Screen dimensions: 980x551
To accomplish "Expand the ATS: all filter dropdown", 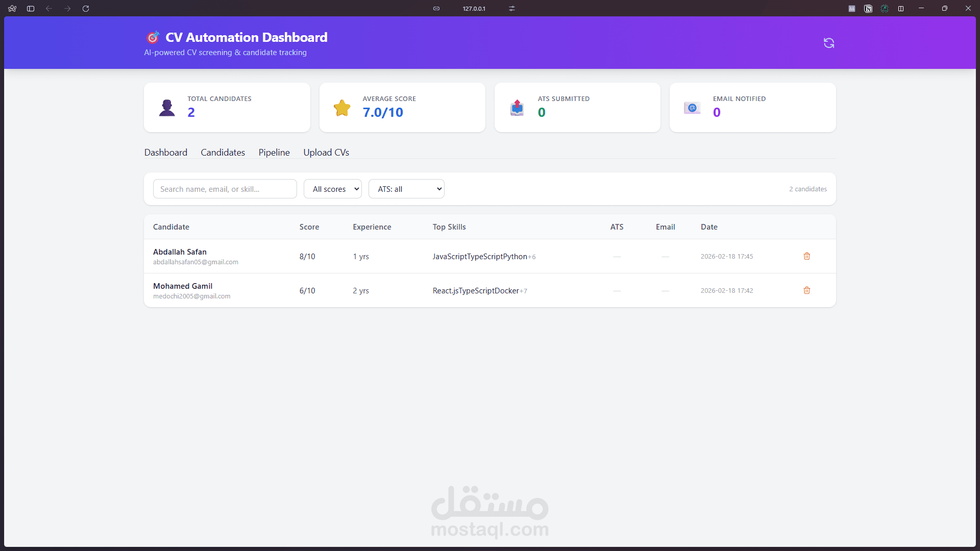I will (406, 189).
